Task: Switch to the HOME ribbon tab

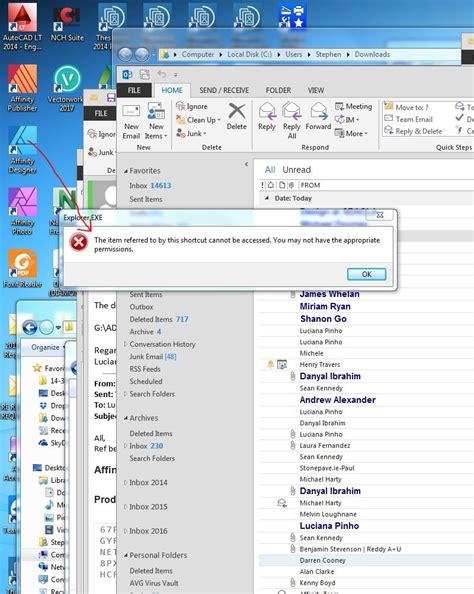Action: (172, 90)
